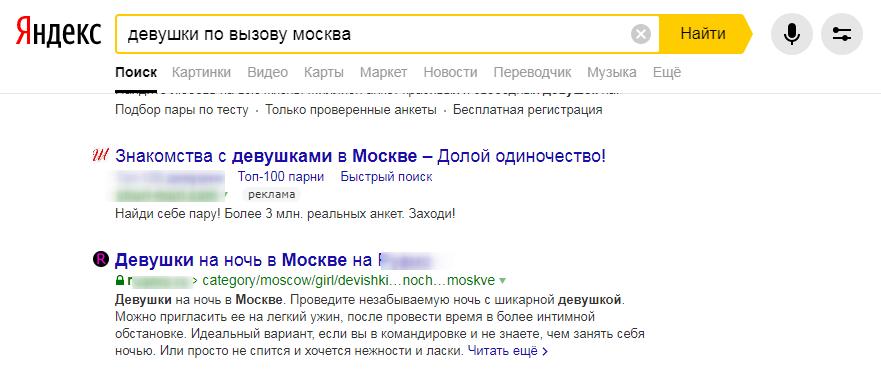Expand snippet with Читать ещё
This screenshot has width=881, height=381.
click(508, 352)
